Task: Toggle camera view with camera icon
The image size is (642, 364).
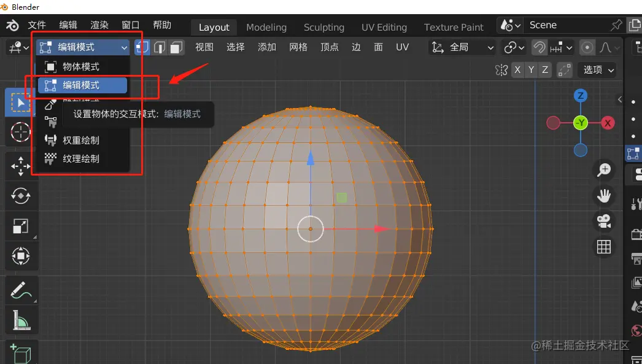Action: click(x=603, y=222)
